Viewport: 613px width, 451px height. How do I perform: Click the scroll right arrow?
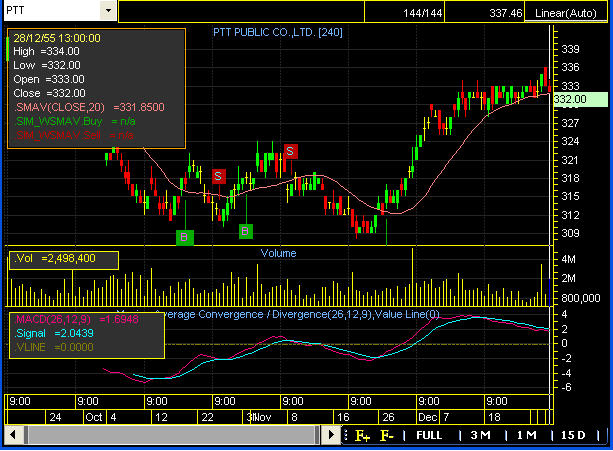331,435
